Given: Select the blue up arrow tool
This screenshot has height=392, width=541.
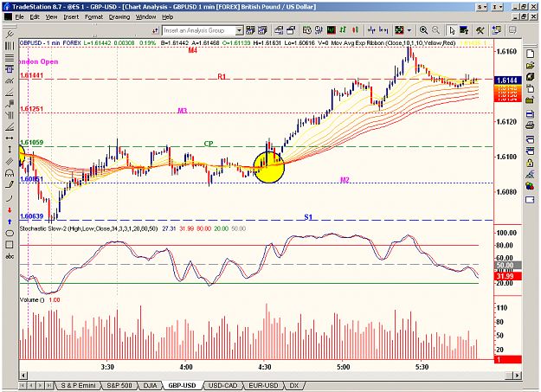Looking at the screenshot, I should (x=10, y=222).
